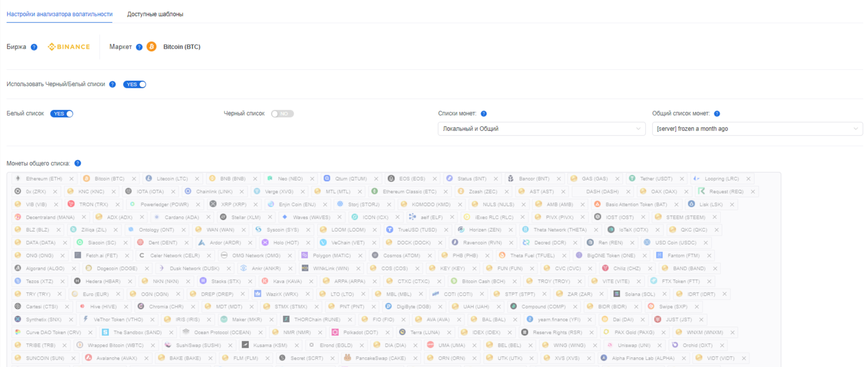Remove the Cosmos (ATOM) tag
Image resolution: width=868 pixels, height=367 pixels.
pyautogui.click(x=430, y=255)
